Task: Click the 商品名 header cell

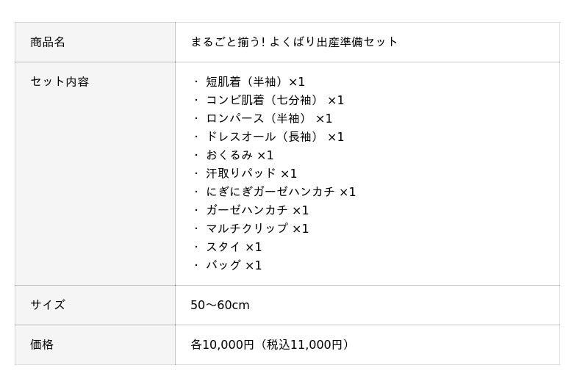Action: coord(48,42)
